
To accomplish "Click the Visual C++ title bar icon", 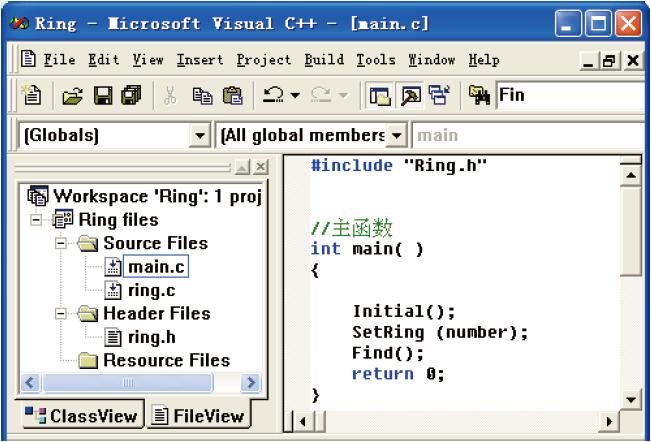I will [19, 23].
